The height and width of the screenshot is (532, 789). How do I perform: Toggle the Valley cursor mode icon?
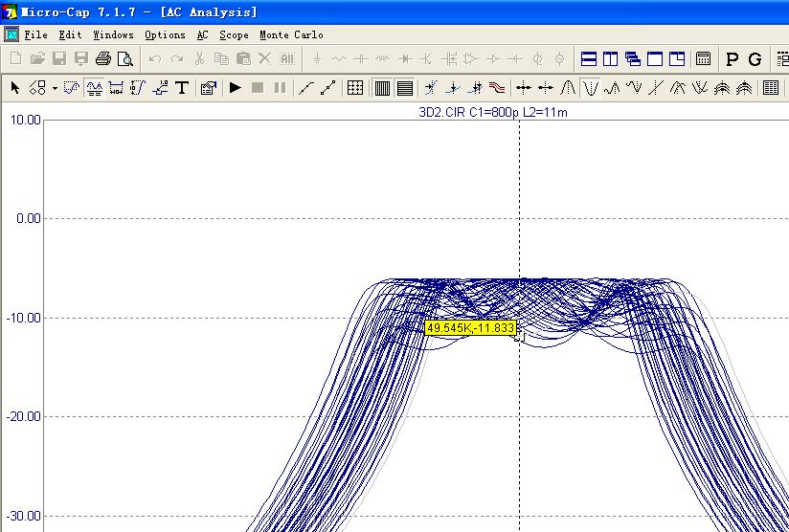click(590, 88)
